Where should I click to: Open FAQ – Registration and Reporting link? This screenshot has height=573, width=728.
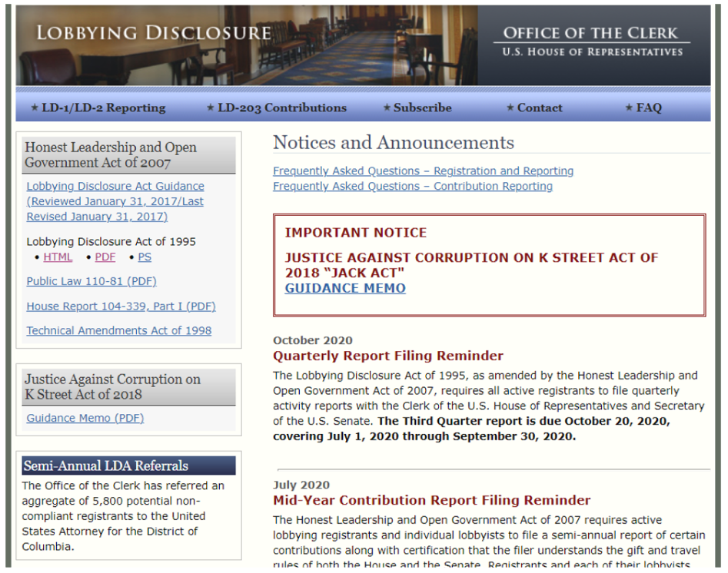coord(423,171)
